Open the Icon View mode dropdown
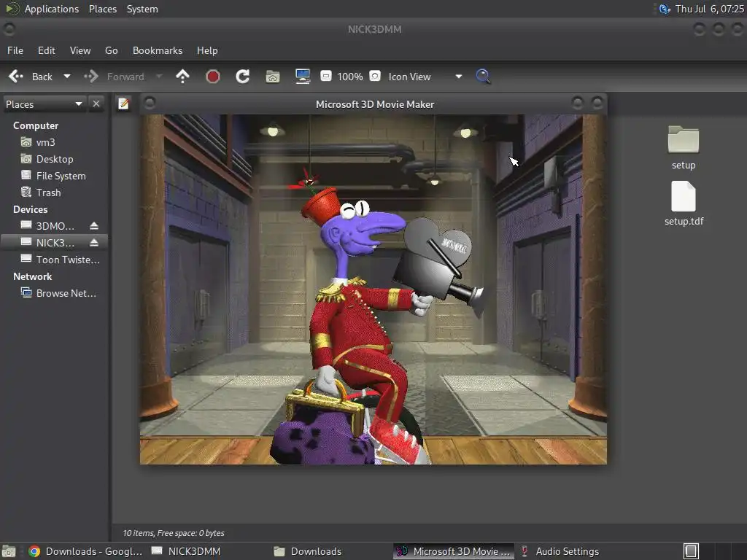This screenshot has width=747, height=560. click(425, 77)
